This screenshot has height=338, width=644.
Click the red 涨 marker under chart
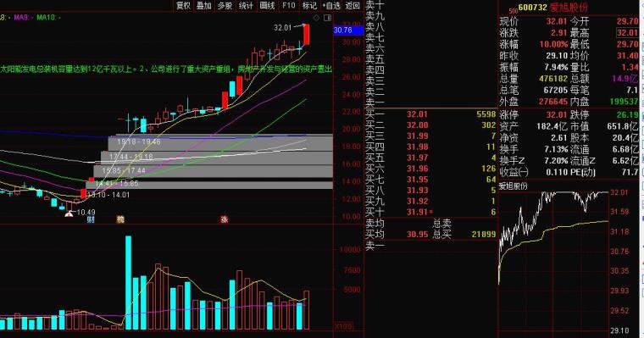point(225,219)
